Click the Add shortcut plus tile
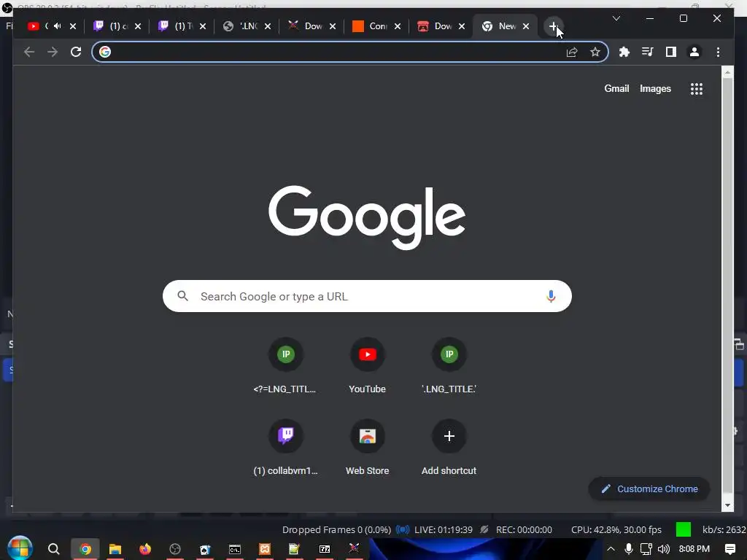This screenshot has width=747, height=560. [449, 448]
